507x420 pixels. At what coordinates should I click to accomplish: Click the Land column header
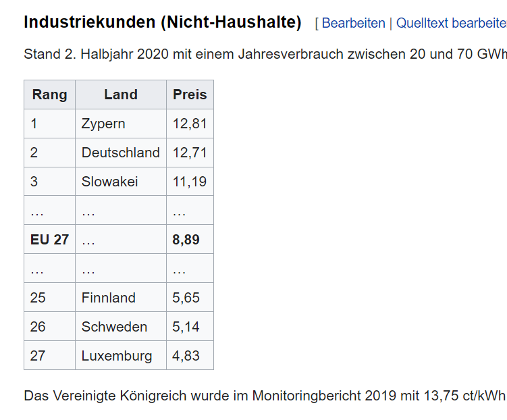121,95
